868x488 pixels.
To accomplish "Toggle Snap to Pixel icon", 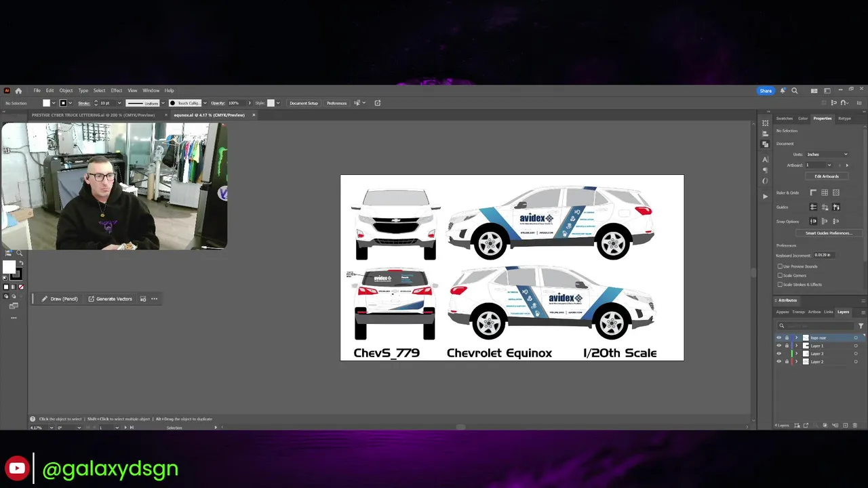I will click(825, 222).
